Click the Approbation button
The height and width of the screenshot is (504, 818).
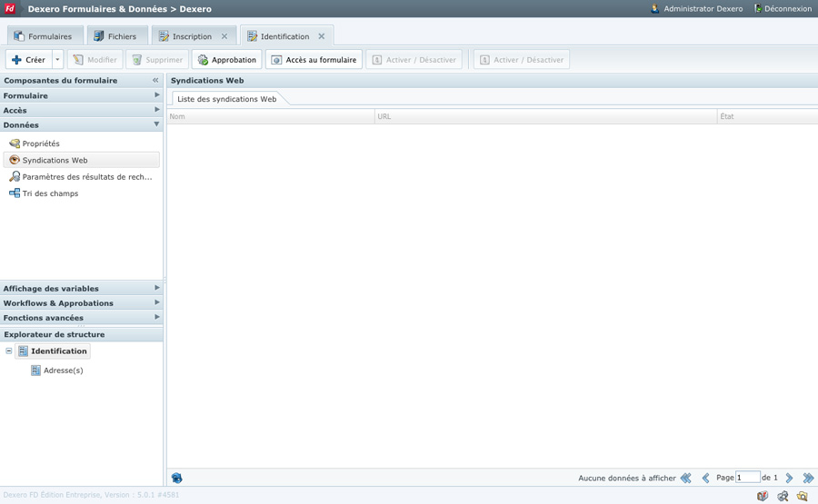pyautogui.click(x=226, y=60)
